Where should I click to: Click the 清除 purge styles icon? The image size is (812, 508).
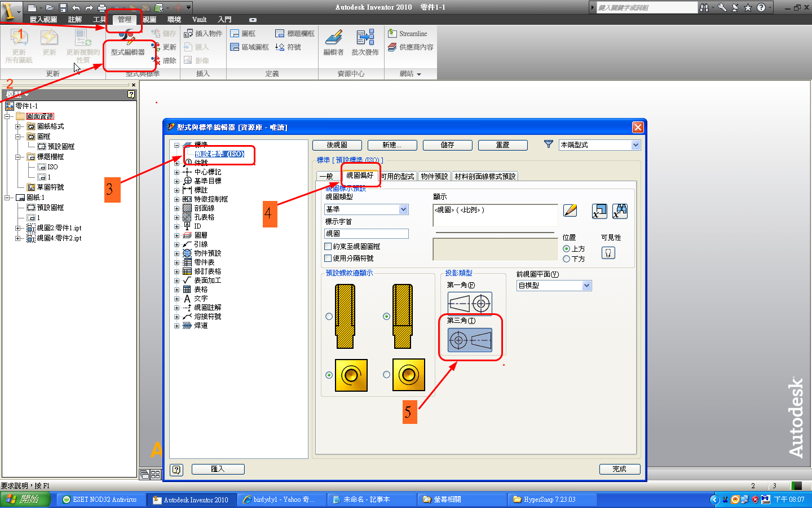164,60
